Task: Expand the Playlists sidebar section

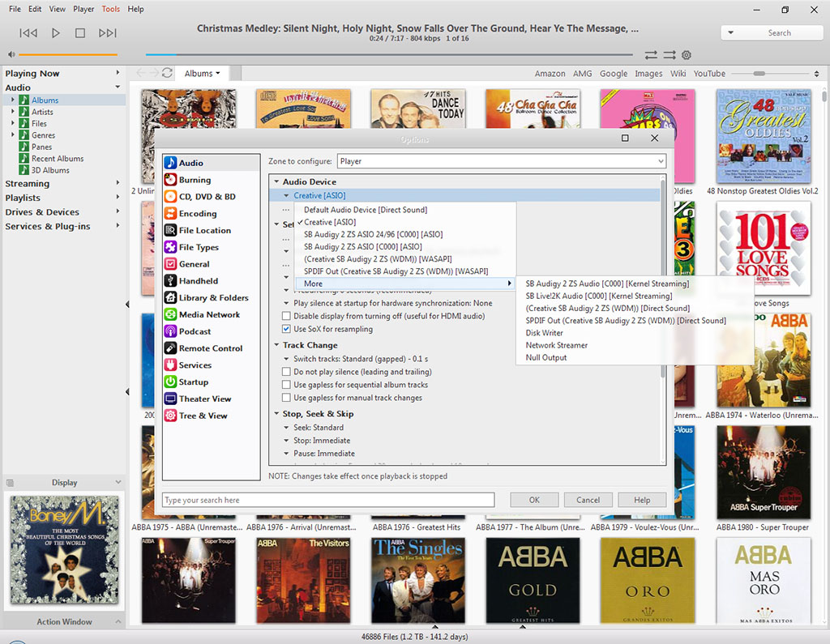Action: pyautogui.click(x=118, y=198)
